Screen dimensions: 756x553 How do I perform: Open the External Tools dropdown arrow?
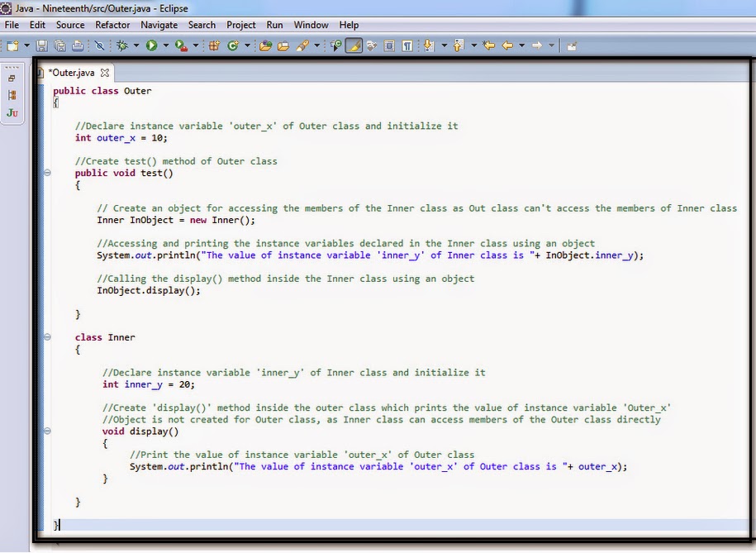pos(196,45)
